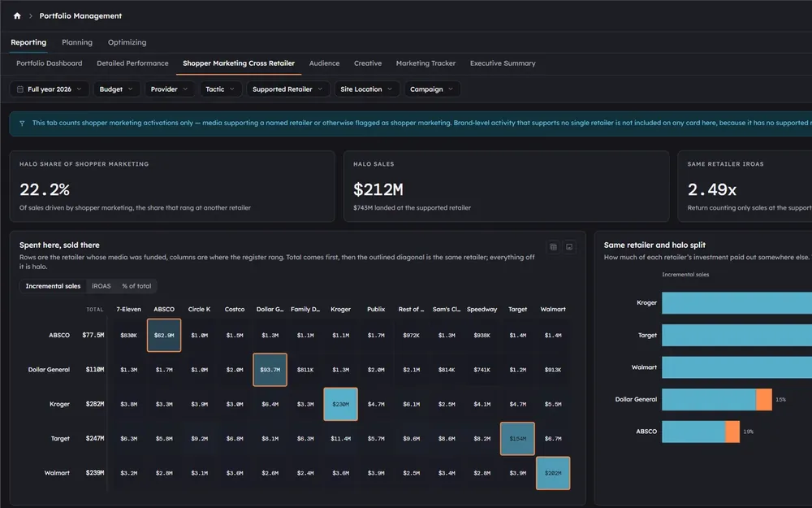Click Dollar General row label in matrix

point(49,370)
